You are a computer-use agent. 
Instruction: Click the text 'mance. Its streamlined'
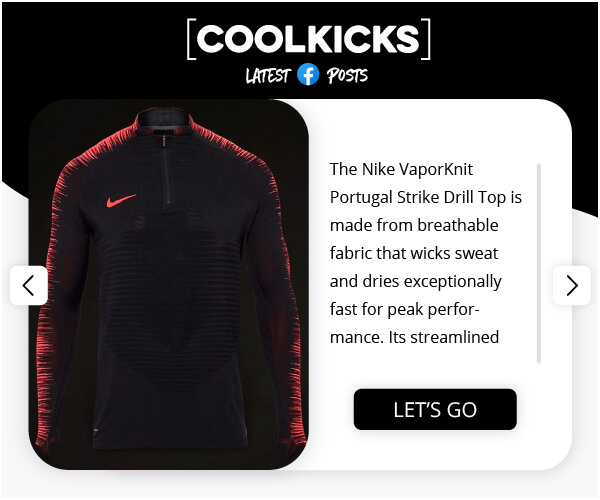414,337
